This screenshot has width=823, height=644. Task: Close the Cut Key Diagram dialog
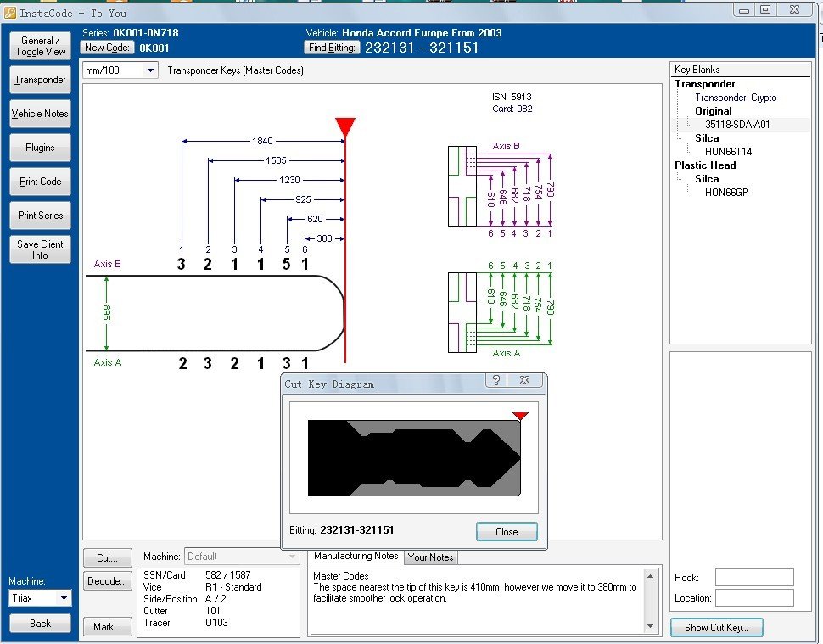[x=507, y=532]
